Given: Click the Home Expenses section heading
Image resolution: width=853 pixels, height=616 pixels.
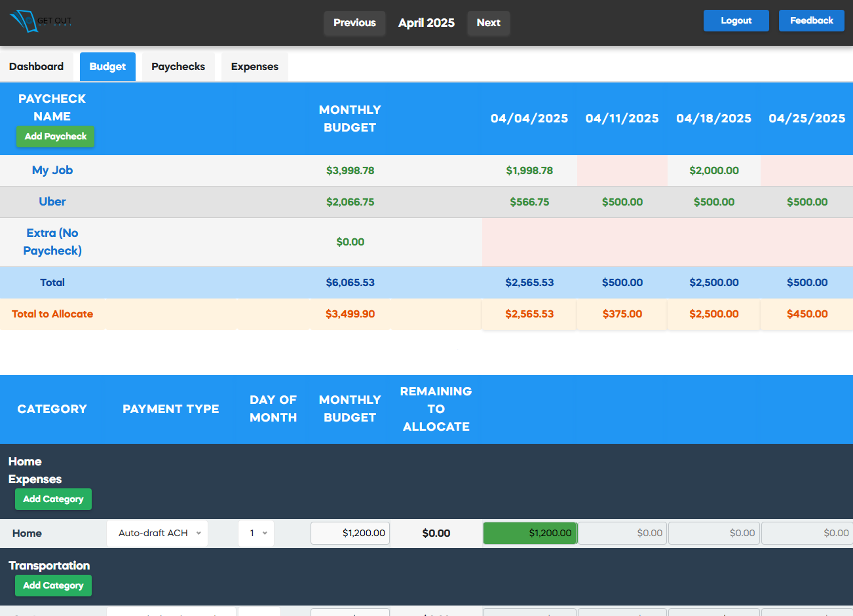Looking at the screenshot, I should click(x=35, y=471).
